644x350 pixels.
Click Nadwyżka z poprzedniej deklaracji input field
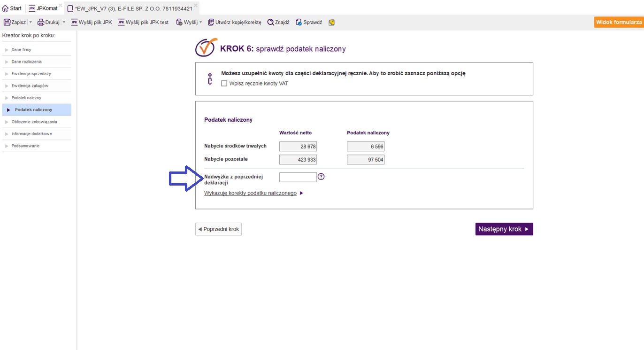point(298,177)
